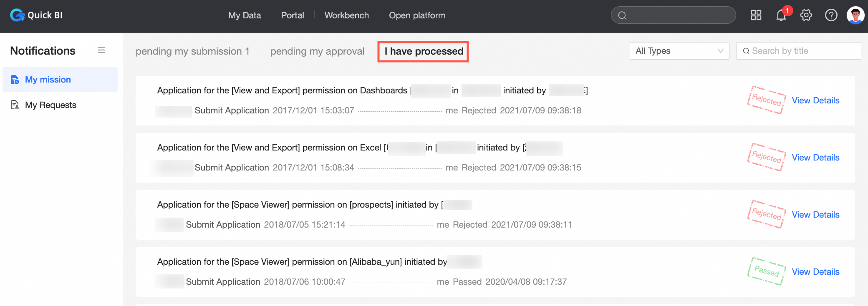Click the Search by title field
The width and height of the screenshot is (868, 306).
(801, 51)
